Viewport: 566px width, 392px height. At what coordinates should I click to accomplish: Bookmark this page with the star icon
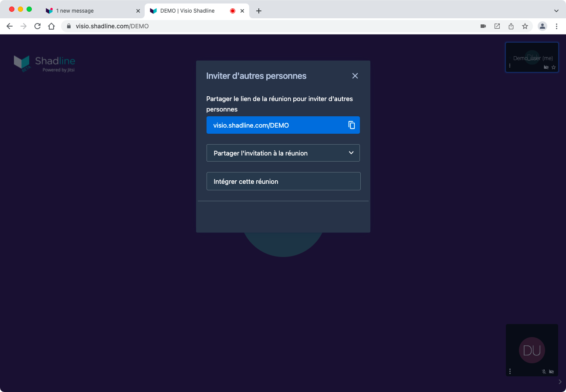click(525, 26)
